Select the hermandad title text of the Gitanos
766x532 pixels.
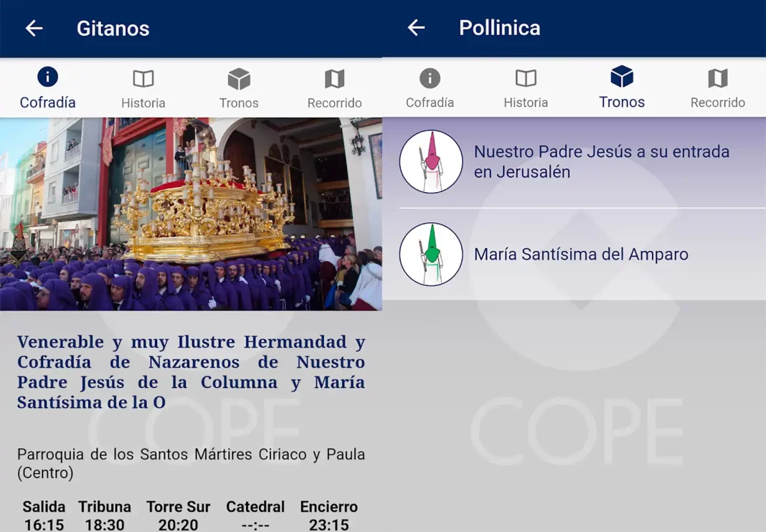(x=191, y=371)
